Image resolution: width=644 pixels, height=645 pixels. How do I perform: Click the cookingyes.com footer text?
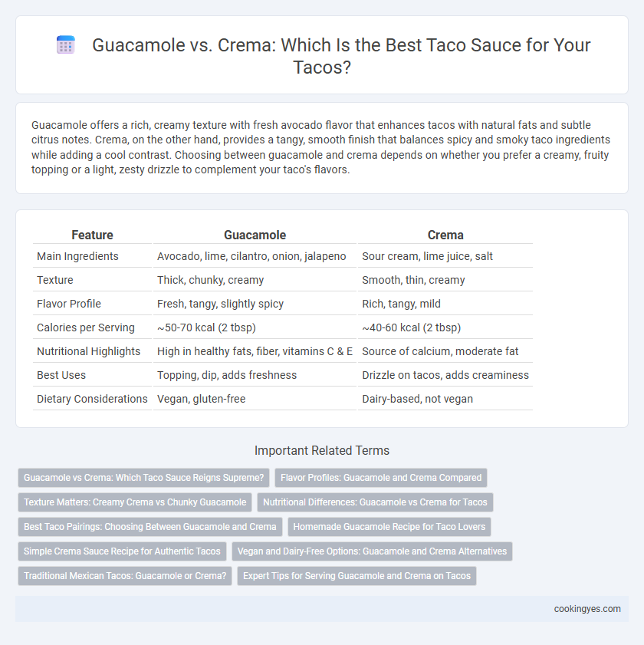coord(587,609)
